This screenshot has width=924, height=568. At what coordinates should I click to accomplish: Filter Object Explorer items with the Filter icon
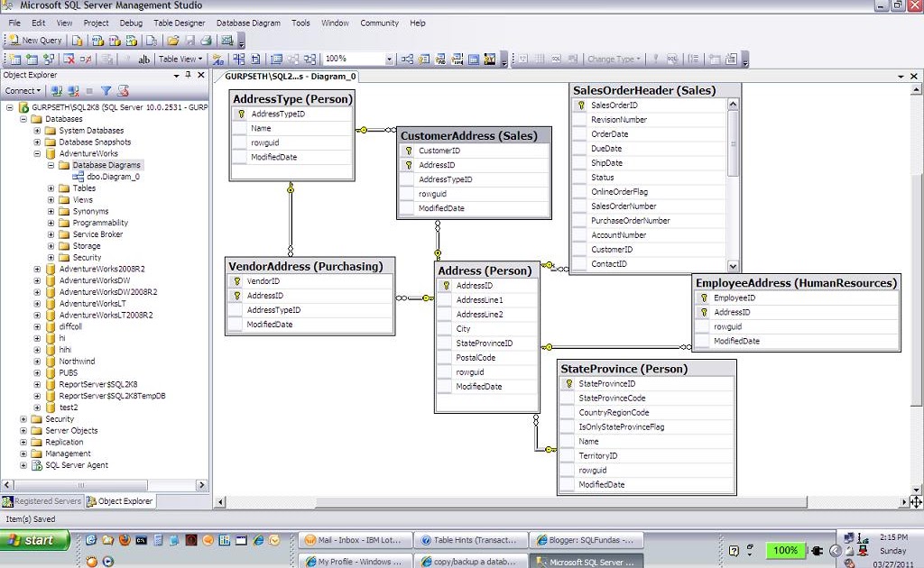tap(106, 90)
